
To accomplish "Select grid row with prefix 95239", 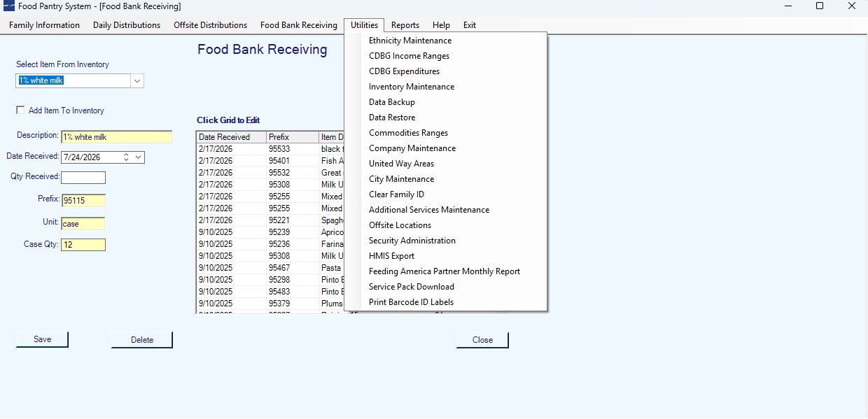I will click(x=270, y=232).
